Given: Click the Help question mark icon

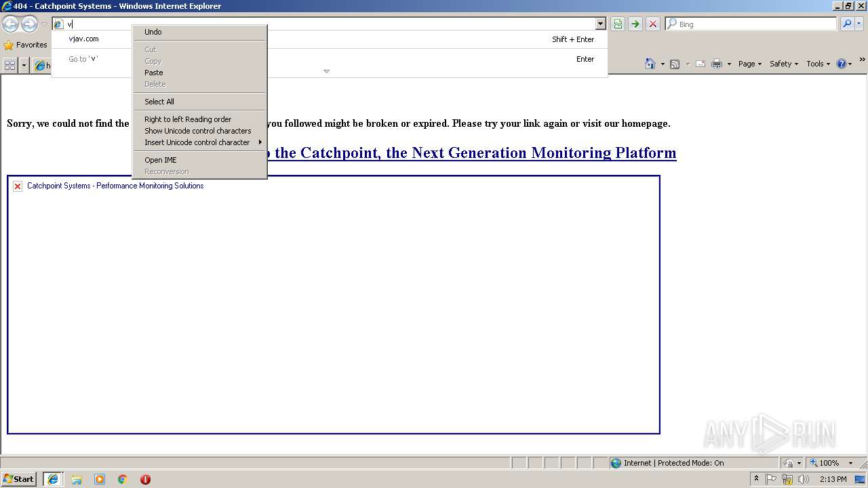Looking at the screenshot, I should (x=842, y=64).
